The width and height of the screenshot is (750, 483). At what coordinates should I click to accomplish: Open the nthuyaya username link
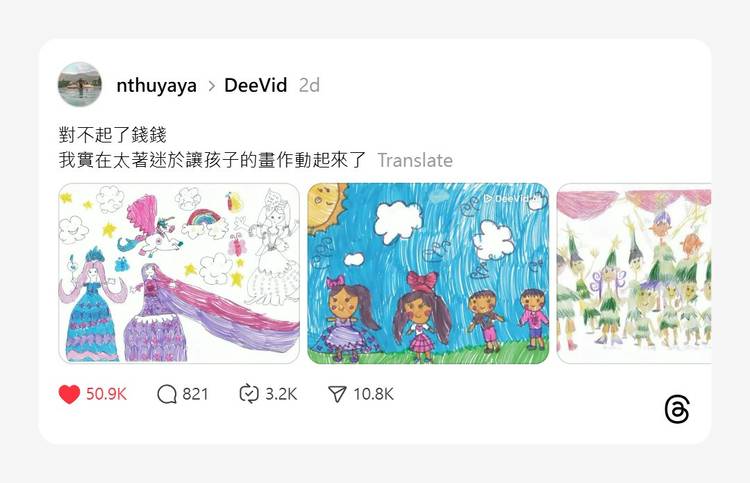coord(156,86)
